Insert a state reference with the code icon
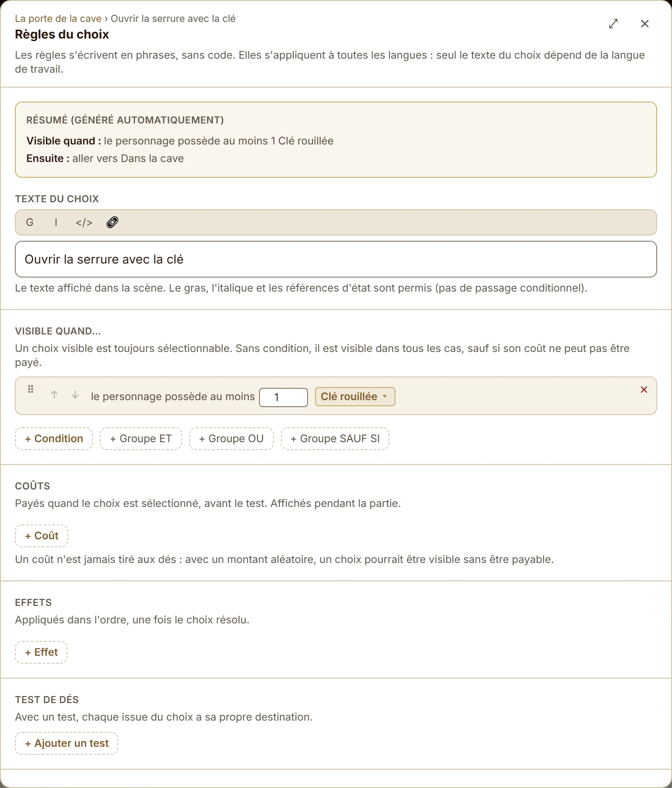The image size is (672, 788). [84, 222]
